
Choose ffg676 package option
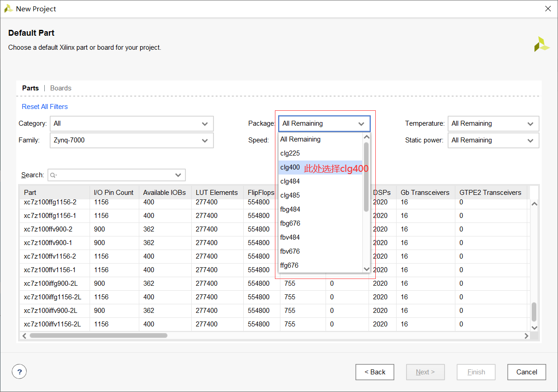click(321, 265)
